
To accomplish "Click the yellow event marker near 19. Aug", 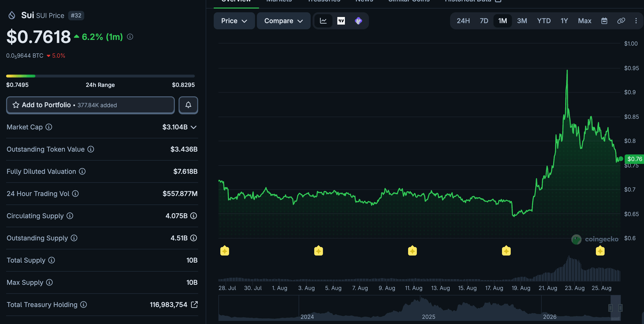I will click(506, 251).
